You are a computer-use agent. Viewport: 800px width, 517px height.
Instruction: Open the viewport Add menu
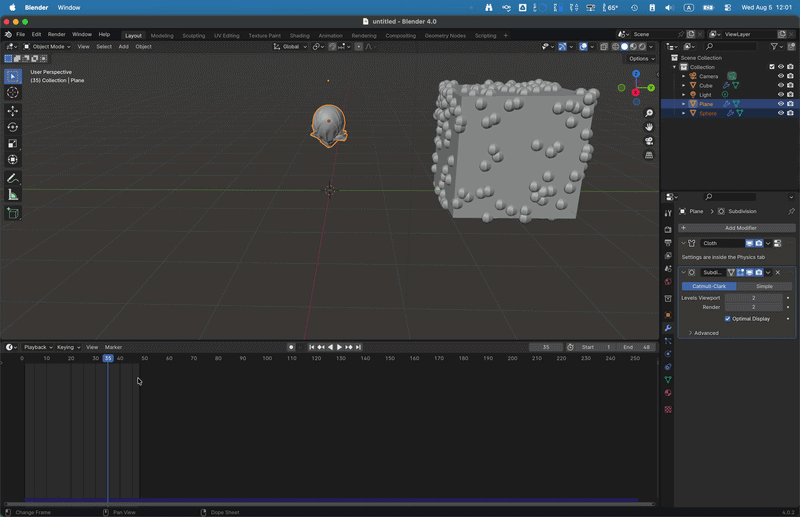[123, 46]
